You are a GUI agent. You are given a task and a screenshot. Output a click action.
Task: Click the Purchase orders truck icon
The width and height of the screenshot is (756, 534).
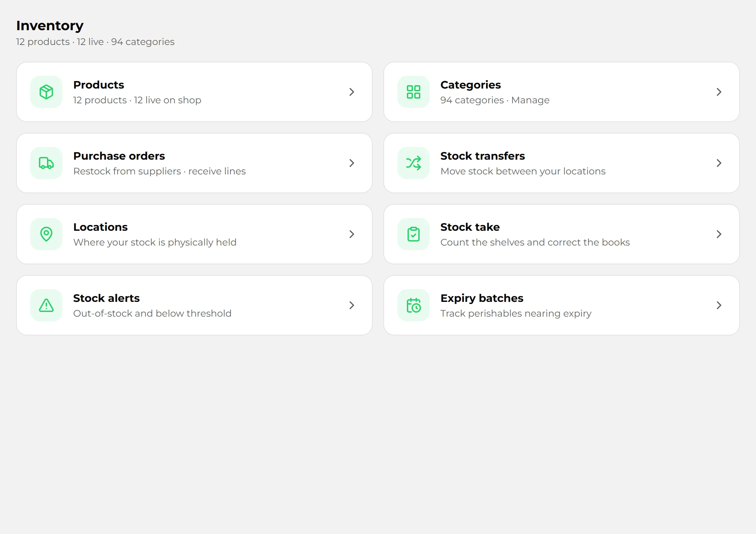46,163
